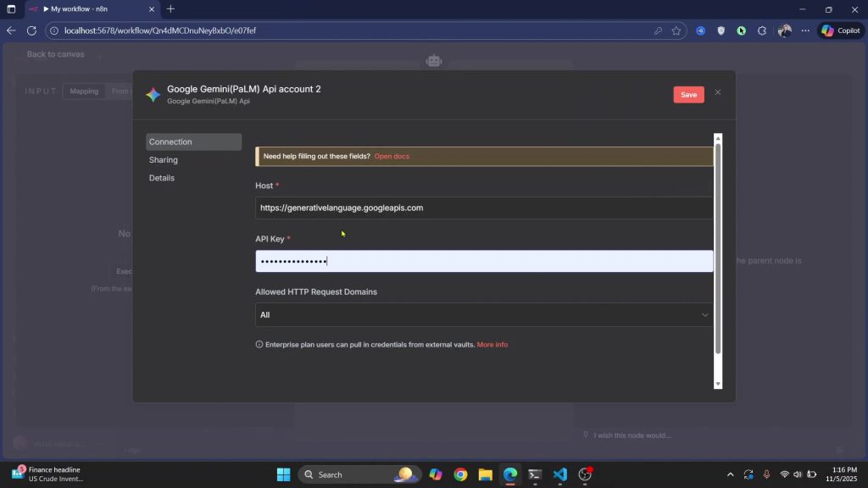
Task: Click the dialog vertical scrollbar
Action: (x=718, y=246)
